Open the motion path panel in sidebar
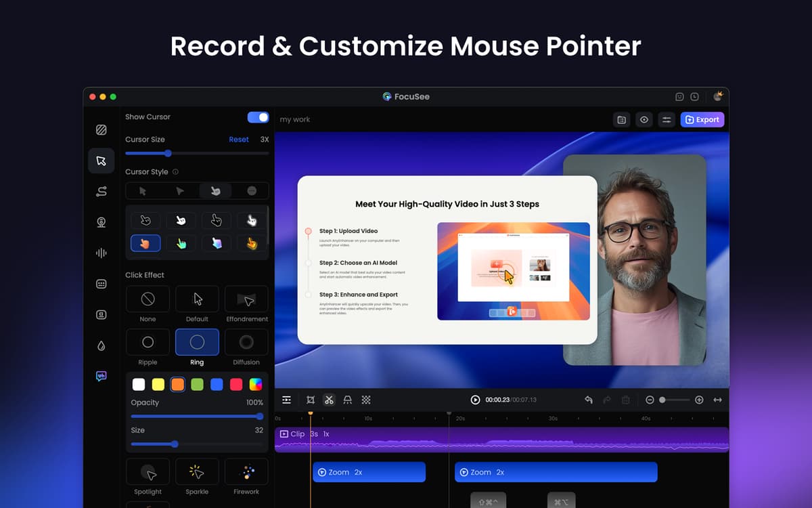This screenshot has height=508, width=812. click(x=101, y=192)
